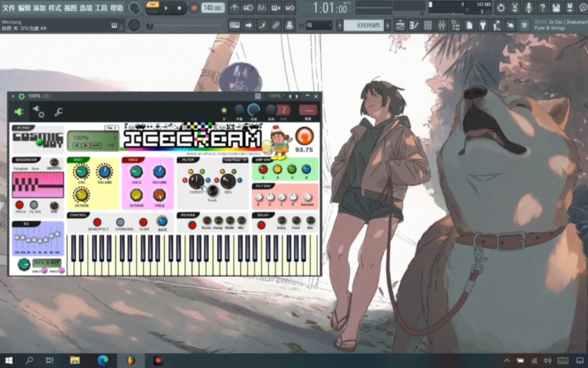Enable the DELAY red power button
This screenshot has height=368, width=588.
tap(261, 225)
